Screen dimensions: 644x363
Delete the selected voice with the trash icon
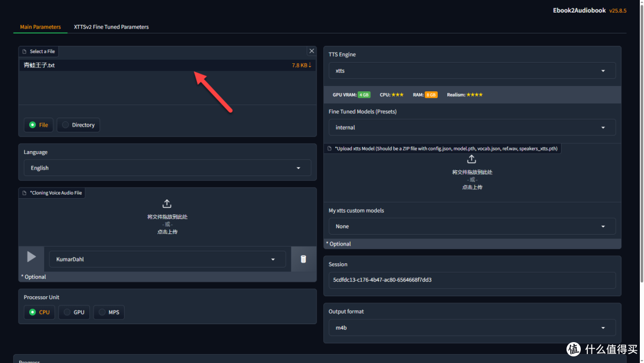point(303,259)
